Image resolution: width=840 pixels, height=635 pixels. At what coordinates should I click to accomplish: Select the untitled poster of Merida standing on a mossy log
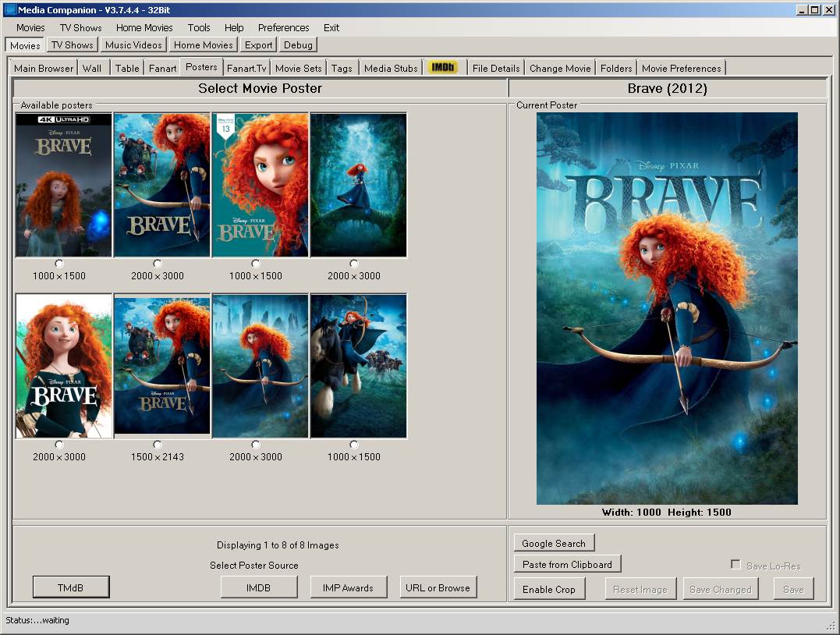pos(359,185)
